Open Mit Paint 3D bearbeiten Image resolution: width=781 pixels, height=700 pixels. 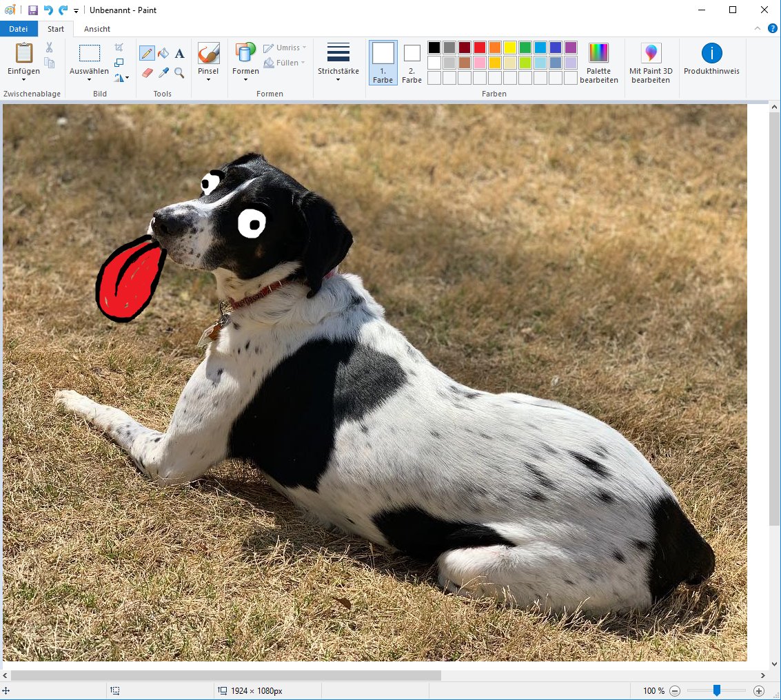651,63
